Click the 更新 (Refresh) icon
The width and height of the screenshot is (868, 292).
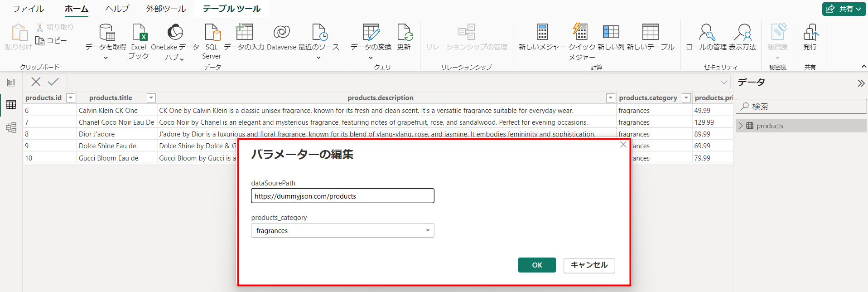(x=404, y=33)
